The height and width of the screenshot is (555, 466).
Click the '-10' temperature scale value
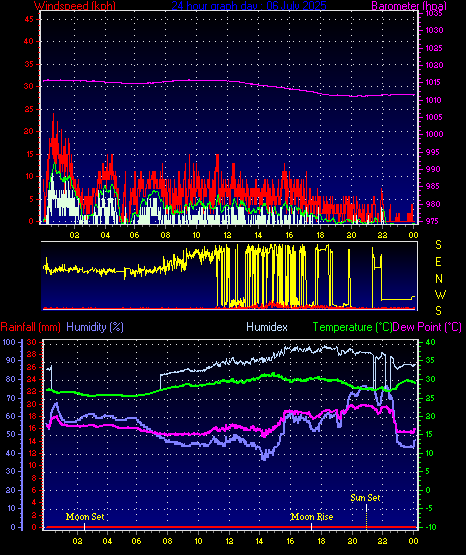tap(431, 527)
